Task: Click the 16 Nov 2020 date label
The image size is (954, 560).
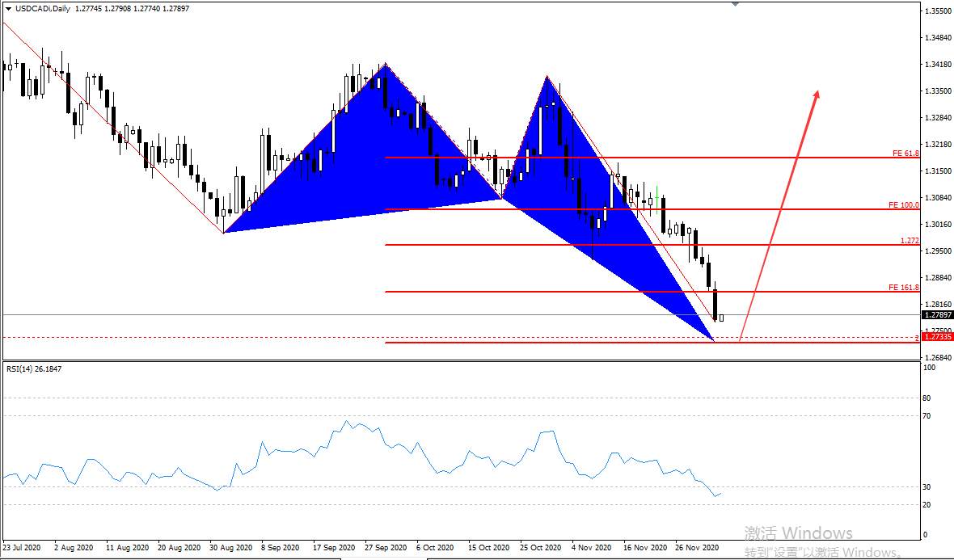Action: click(645, 548)
